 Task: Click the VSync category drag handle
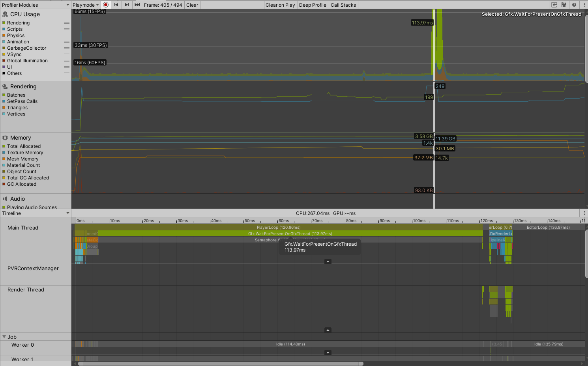click(67, 54)
